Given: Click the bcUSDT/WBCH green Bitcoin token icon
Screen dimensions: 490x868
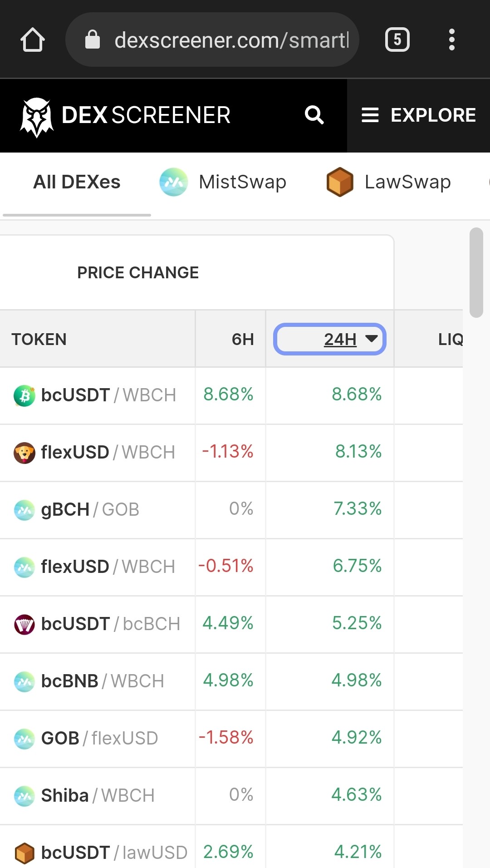Looking at the screenshot, I should click(24, 395).
